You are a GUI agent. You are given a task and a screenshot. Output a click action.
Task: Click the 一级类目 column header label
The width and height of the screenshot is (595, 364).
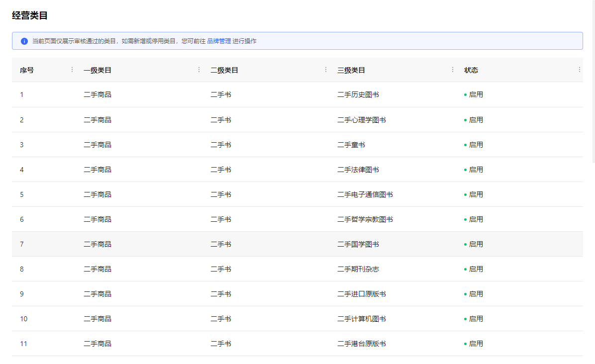[98, 70]
